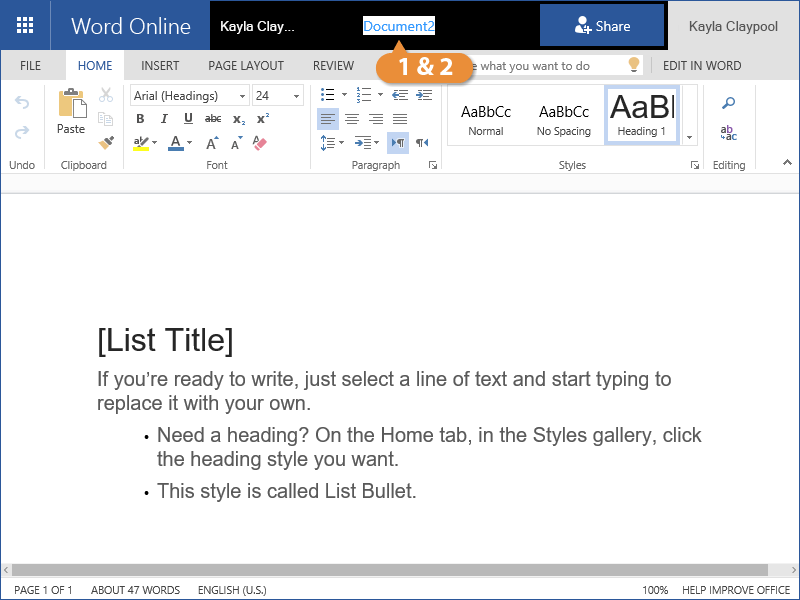
Task: Toggle Underline formatting
Action: pyautogui.click(x=188, y=119)
